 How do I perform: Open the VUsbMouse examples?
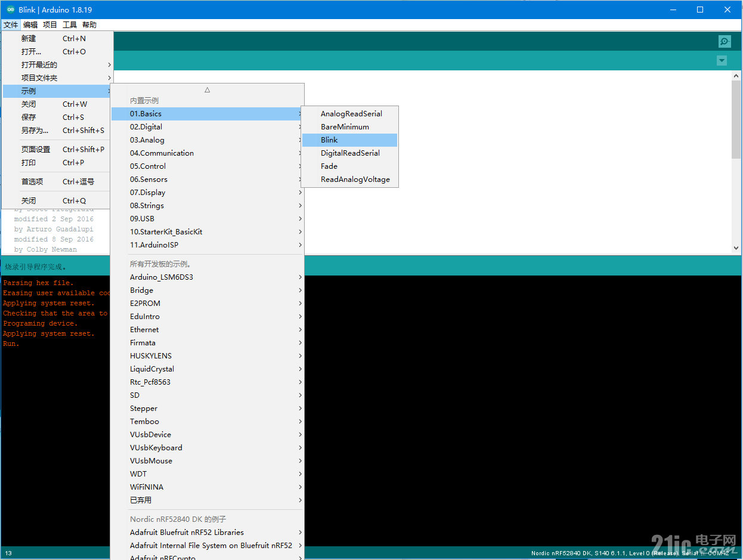click(x=208, y=460)
